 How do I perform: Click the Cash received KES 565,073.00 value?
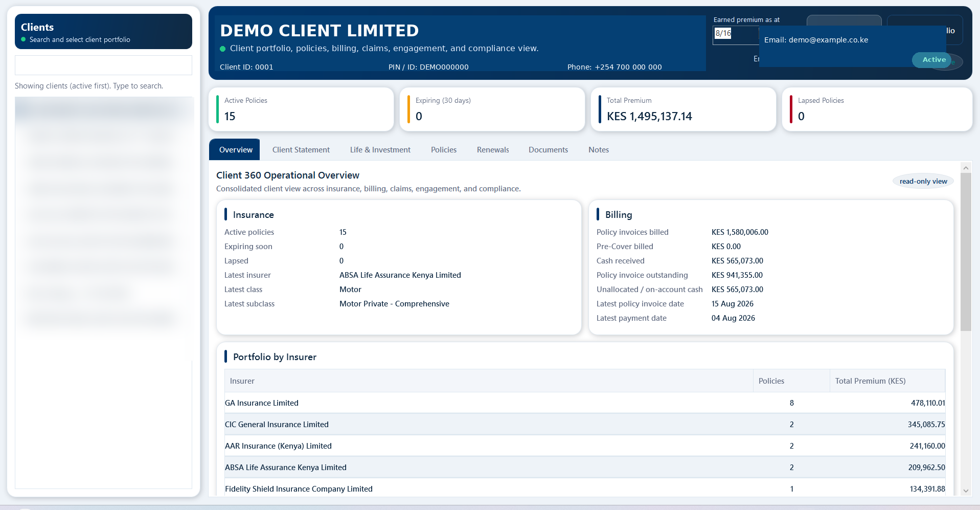pyautogui.click(x=737, y=261)
